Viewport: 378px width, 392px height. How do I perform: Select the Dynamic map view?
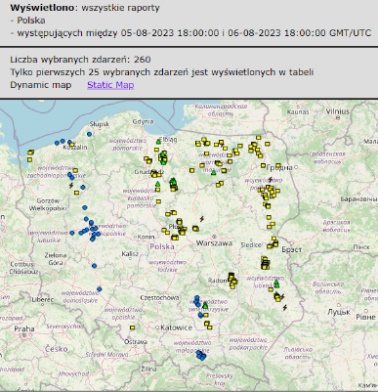pos(41,85)
